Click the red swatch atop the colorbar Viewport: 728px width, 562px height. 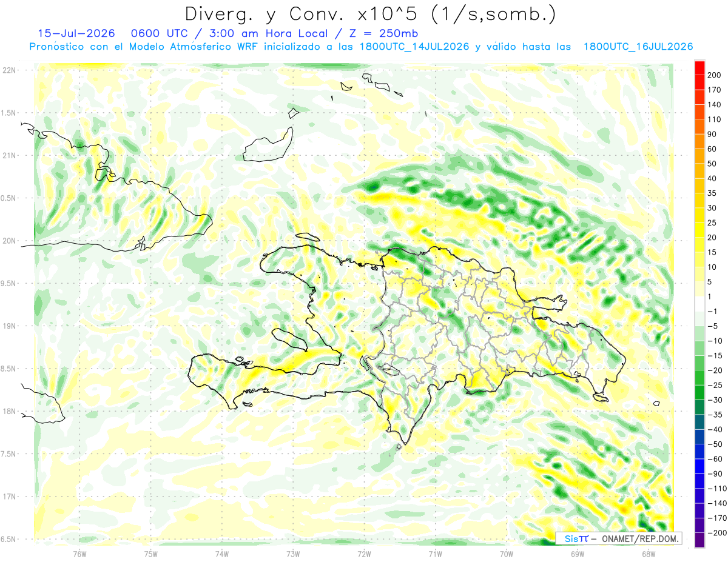coord(700,67)
